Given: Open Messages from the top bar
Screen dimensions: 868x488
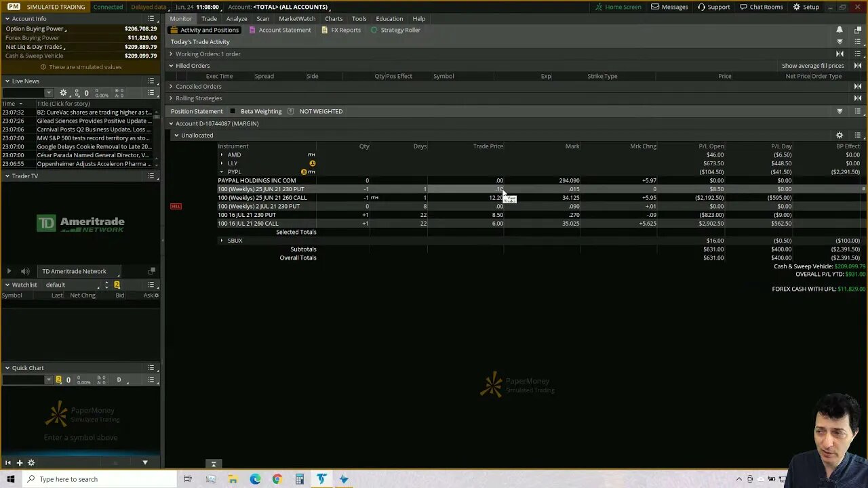Looking at the screenshot, I should click(x=669, y=7).
